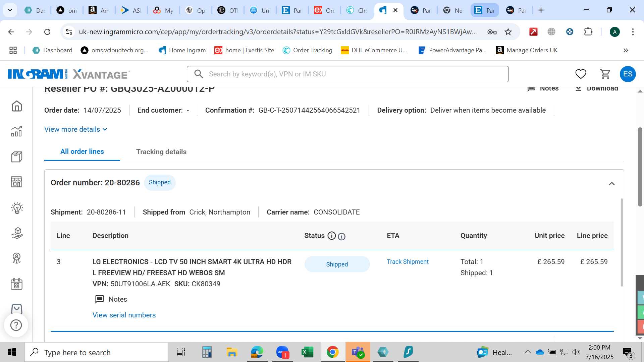
Task: Click the Shipped status badge in line 3
Action: pyautogui.click(x=337, y=264)
